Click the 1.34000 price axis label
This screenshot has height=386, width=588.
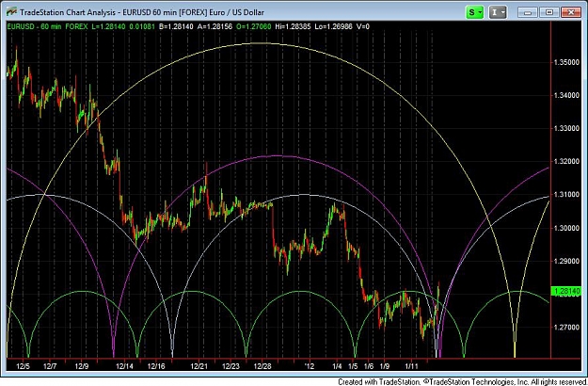(566, 95)
